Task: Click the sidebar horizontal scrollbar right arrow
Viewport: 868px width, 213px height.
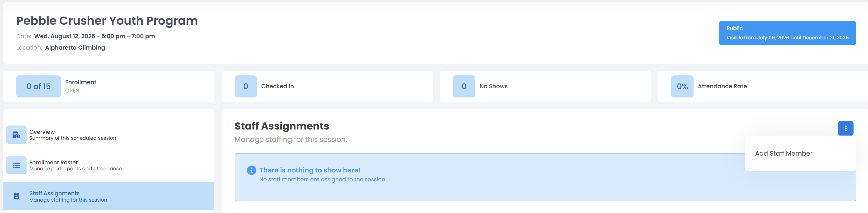Action: pyautogui.click(x=212, y=211)
